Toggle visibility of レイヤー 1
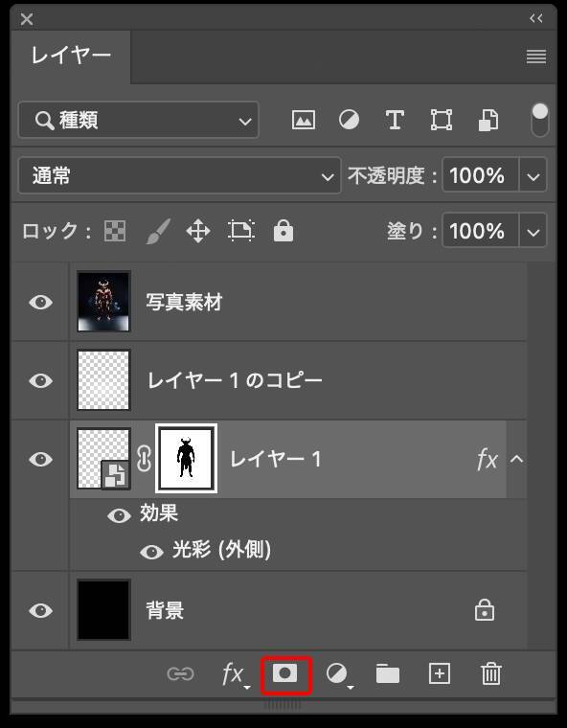Screen dimensions: 567x728 [41, 460]
